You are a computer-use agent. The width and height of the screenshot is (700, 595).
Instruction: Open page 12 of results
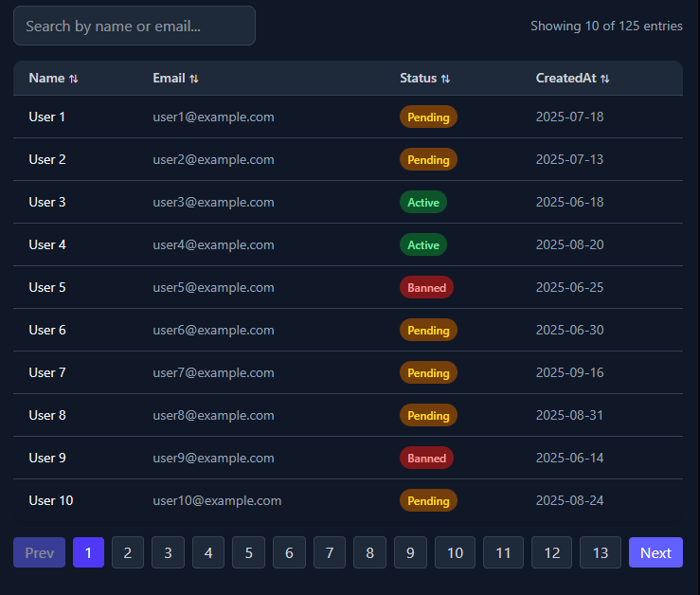tap(552, 552)
